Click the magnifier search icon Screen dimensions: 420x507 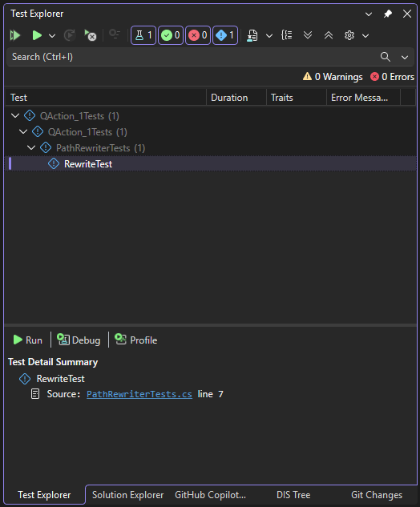pos(385,57)
